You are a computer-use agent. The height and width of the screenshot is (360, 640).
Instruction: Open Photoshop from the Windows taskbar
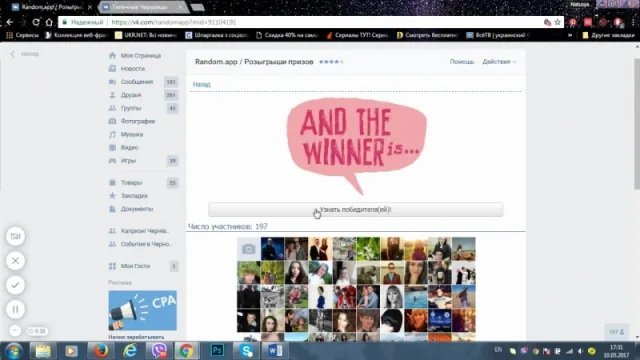tap(217, 351)
